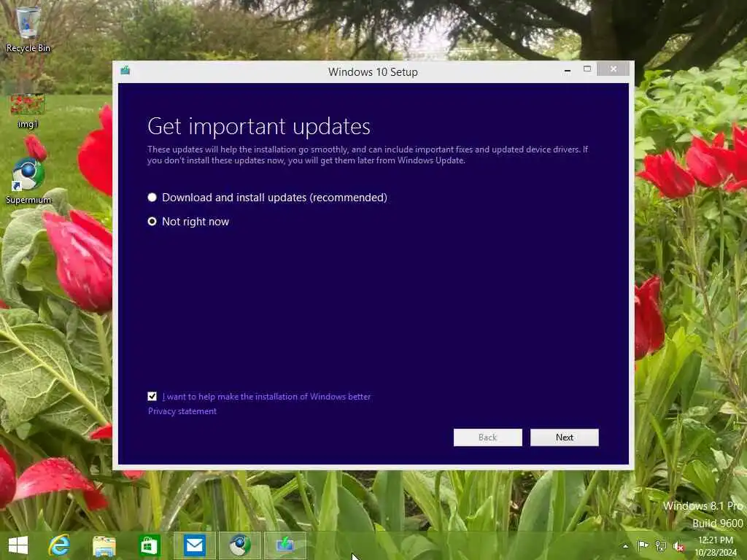Open the Privacy statement link
The image size is (747, 560).
click(182, 411)
